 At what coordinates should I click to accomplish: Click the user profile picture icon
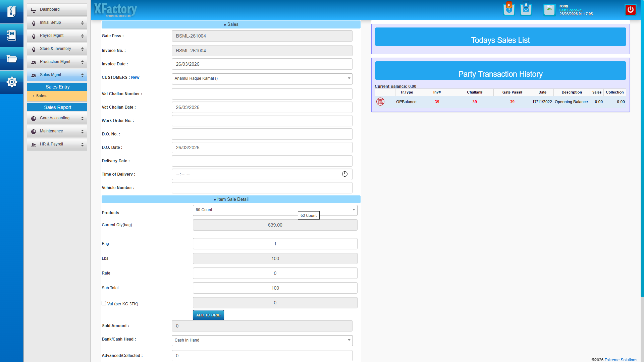[549, 9]
